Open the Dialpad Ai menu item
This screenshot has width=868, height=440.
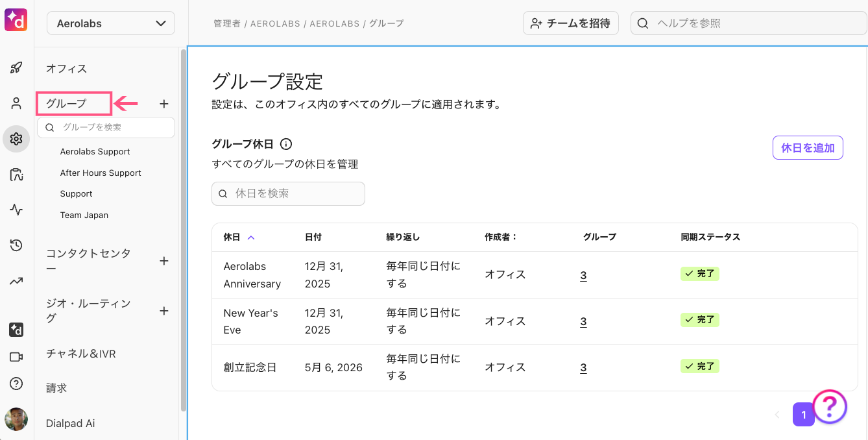pos(71,423)
